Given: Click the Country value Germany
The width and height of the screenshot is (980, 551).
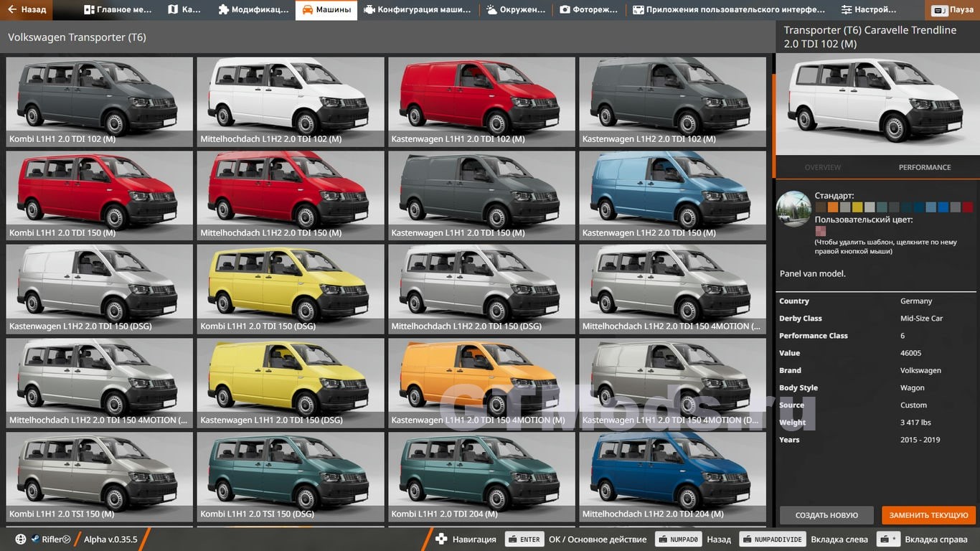Looking at the screenshot, I should [x=916, y=301].
